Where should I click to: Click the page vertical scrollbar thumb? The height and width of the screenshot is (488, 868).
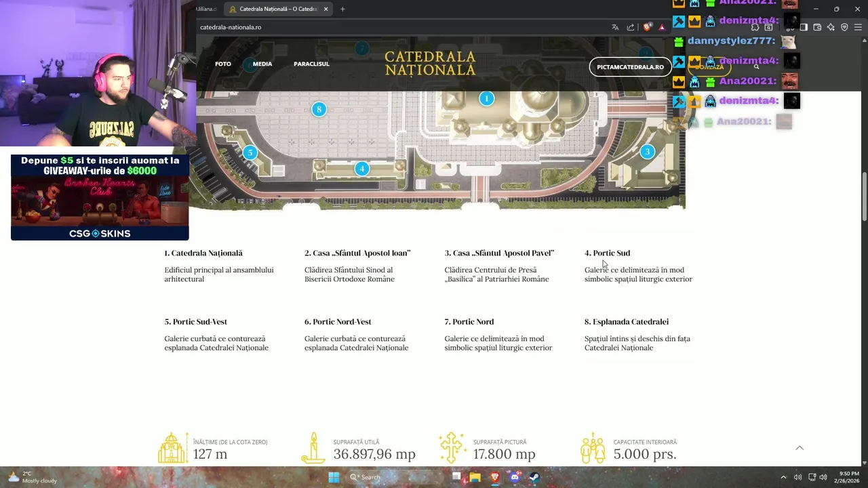click(x=864, y=197)
